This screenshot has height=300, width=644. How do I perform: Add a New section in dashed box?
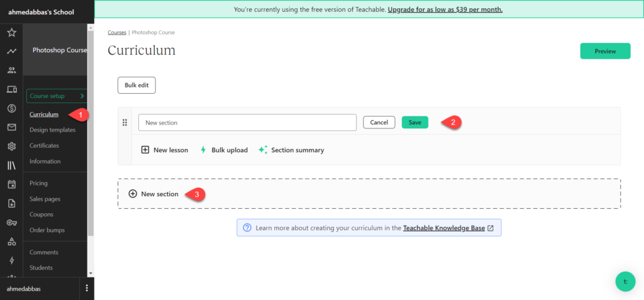[154, 194]
